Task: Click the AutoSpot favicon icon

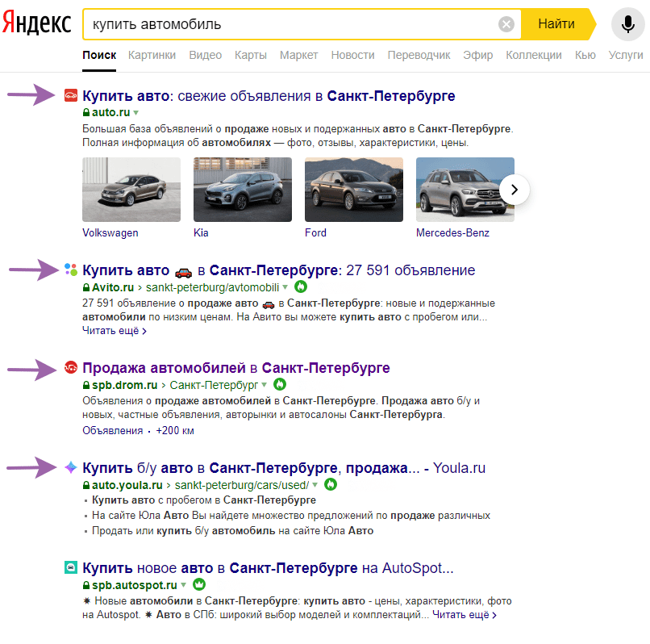Action: click(71, 567)
